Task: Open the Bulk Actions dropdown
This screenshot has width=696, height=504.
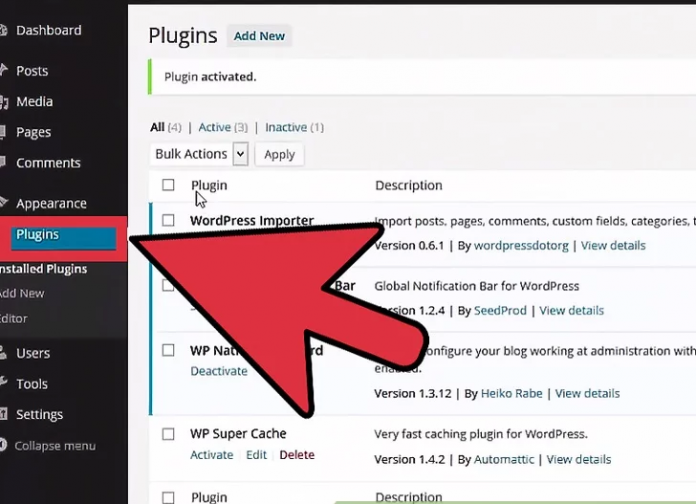Action: coord(200,154)
